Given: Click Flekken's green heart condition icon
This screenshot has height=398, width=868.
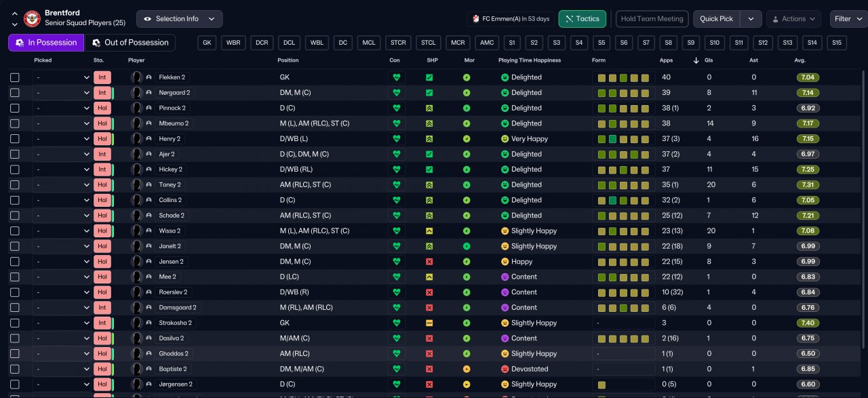Looking at the screenshot, I should click(x=397, y=77).
